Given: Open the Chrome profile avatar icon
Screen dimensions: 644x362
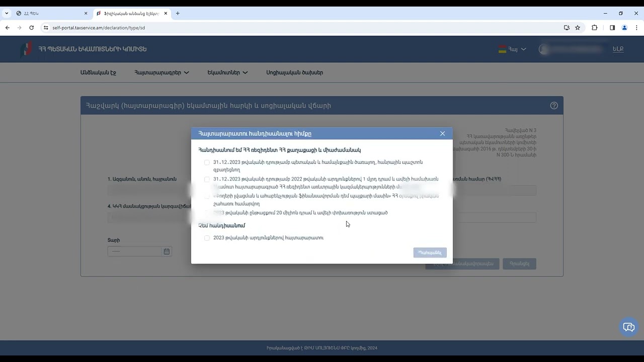Looking at the screenshot, I should (624, 28).
